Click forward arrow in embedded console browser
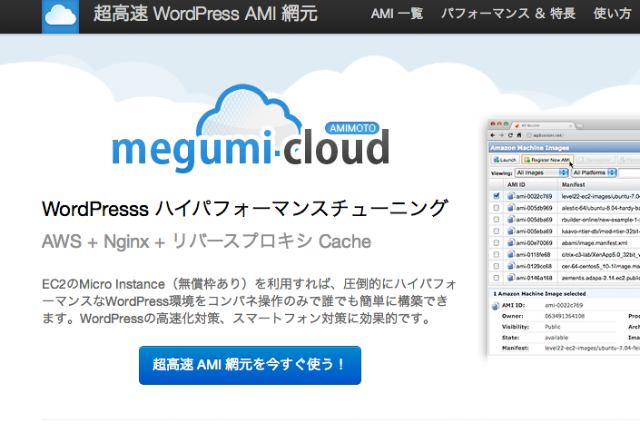Viewport: 640px width, 433px height. pyautogui.click(x=502, y=135)
